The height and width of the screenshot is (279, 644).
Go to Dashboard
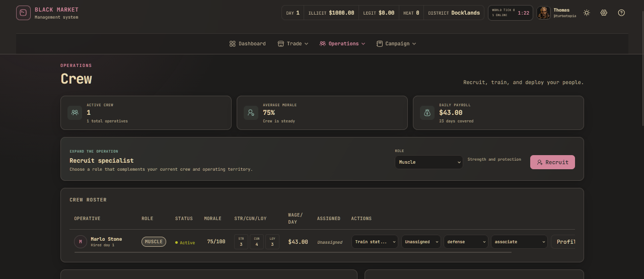point(247,44)
